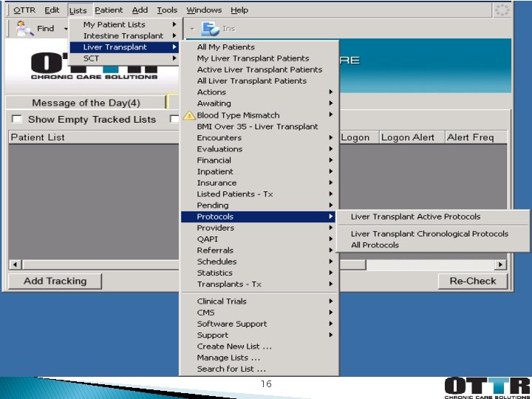The height and width of the screenshot is (399, 532).
Task: Open the Patient menu
Action: click(109, 10)
